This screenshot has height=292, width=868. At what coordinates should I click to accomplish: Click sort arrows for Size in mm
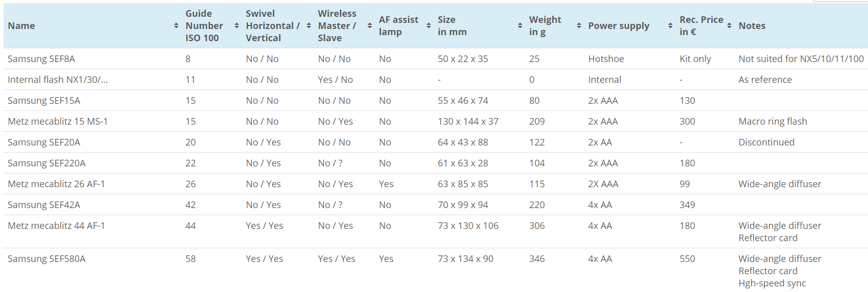pos(520,26)
